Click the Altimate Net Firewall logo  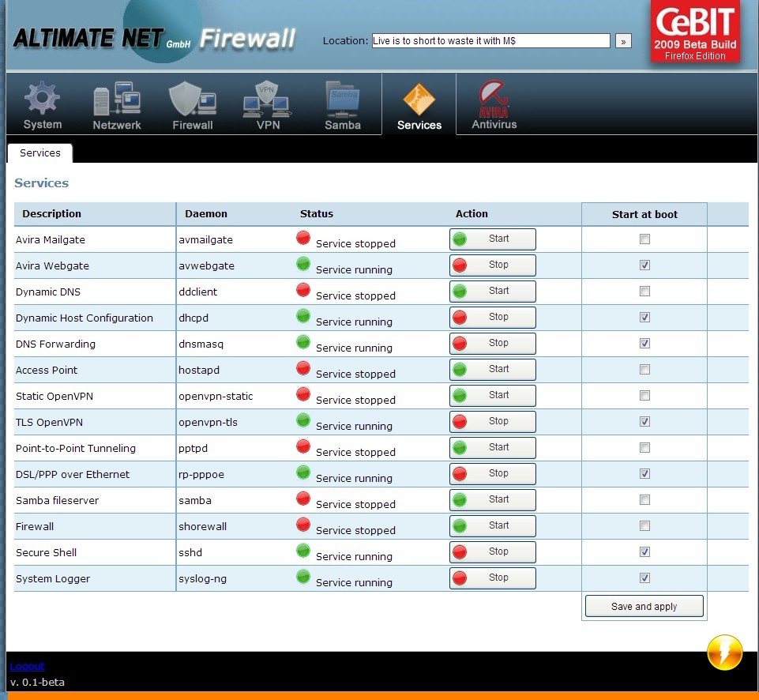[154, 38]
